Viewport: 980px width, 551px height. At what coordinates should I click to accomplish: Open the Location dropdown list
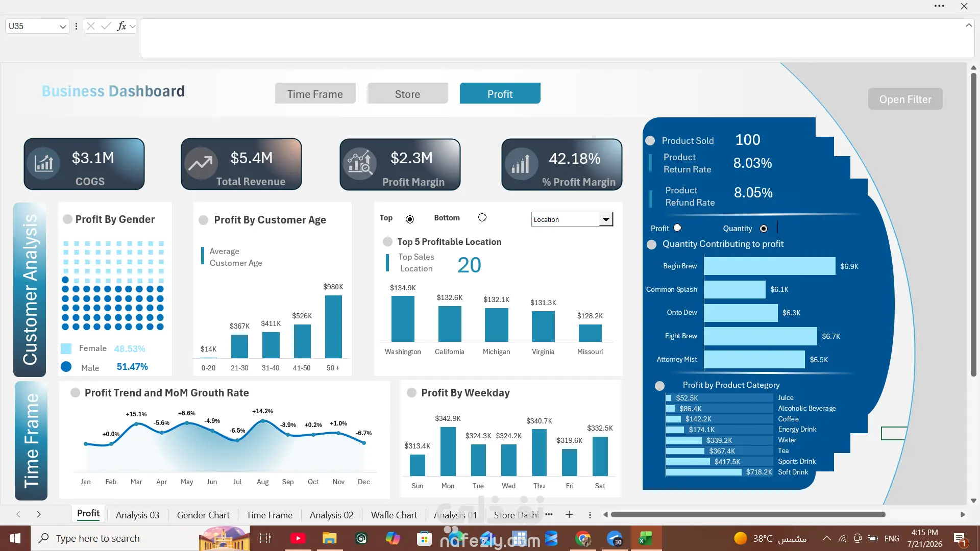click(x=605, y=219)
